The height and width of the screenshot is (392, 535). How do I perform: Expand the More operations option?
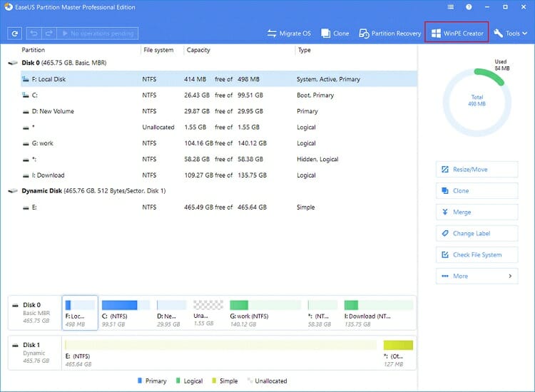[x=477, y=276]
